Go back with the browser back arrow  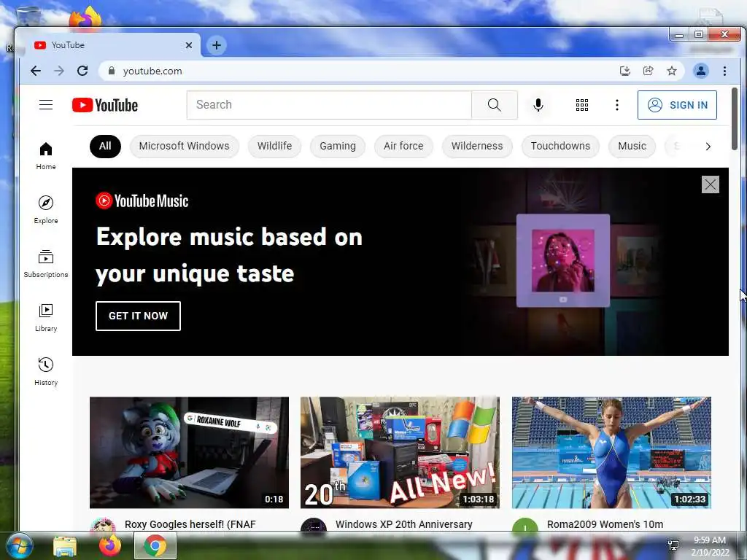pos(36,71)
